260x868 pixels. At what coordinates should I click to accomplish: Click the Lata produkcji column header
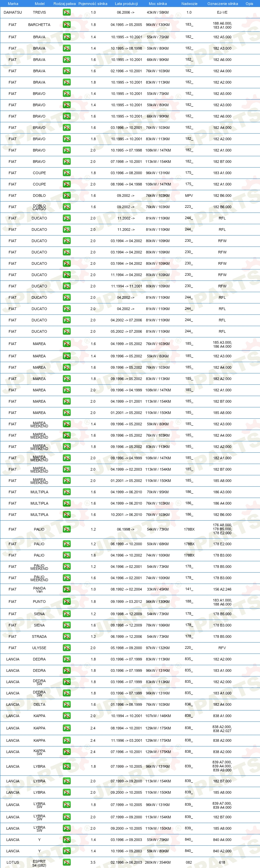126,4
